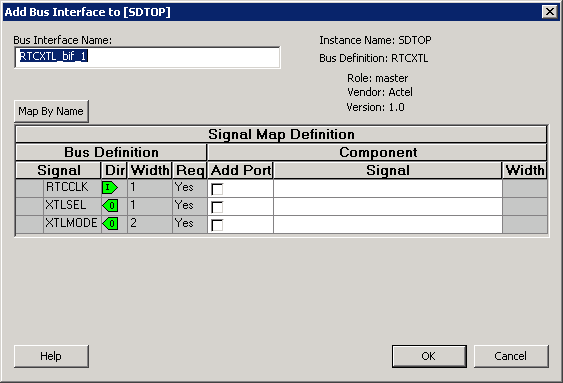The height and width of the screenshot is (383, 563).
Task: Cancel the Add Bus Interface dialog
Action: 511,356
